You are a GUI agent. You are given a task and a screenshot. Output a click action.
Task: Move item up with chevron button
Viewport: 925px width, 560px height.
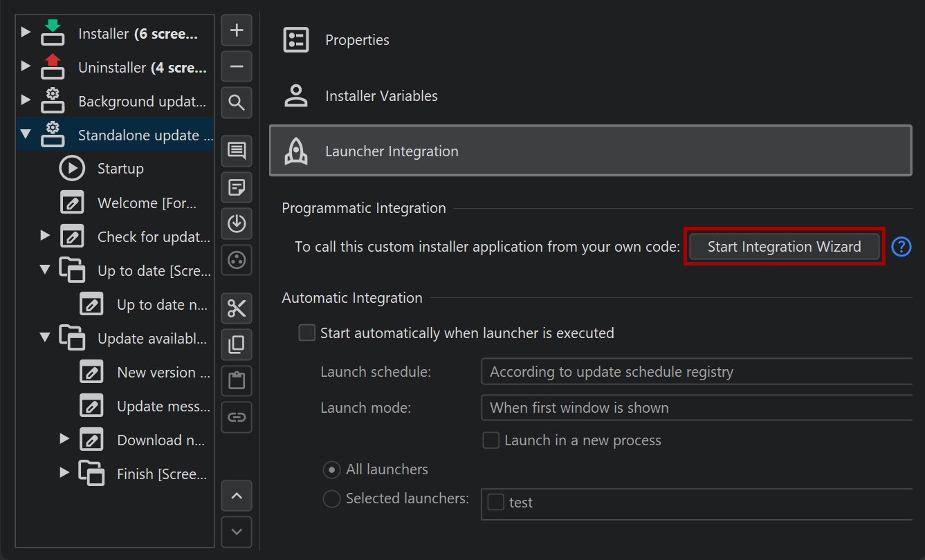tap(237, 496)
